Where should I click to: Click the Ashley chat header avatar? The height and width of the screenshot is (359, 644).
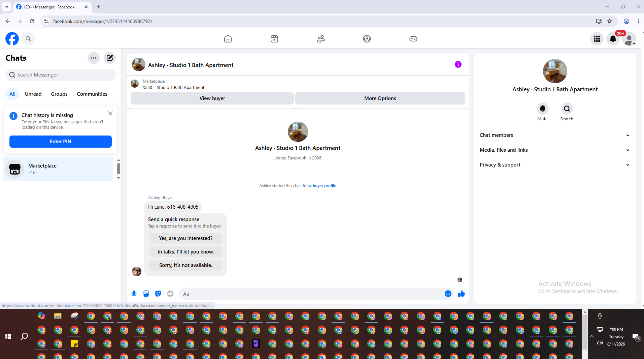139,64
